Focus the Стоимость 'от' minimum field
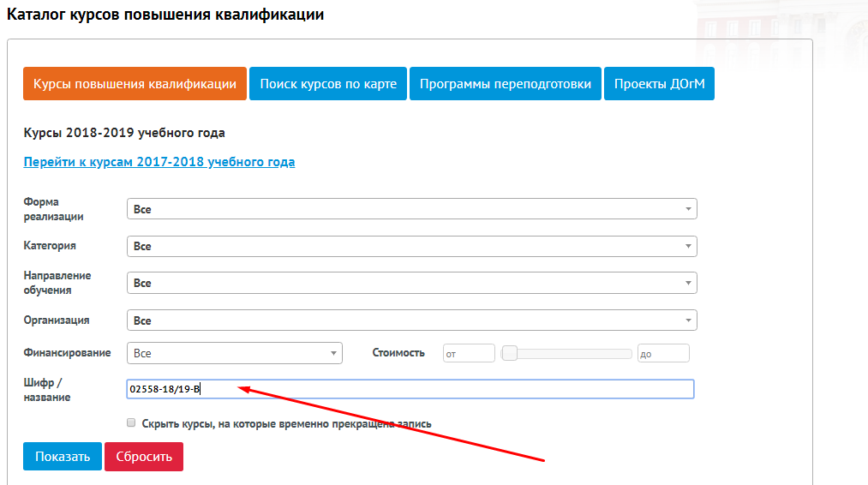868x485 pixels. pos(469,353)
